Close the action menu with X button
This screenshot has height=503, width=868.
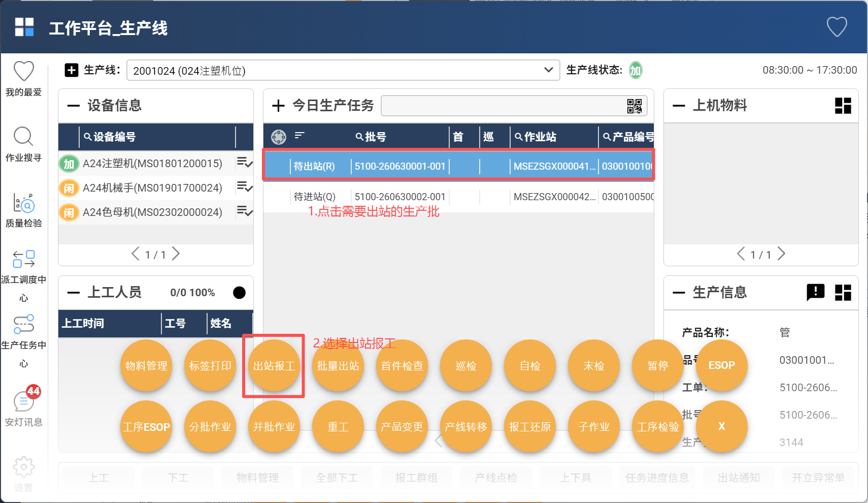pyautogui.click(x=722, y=426)
